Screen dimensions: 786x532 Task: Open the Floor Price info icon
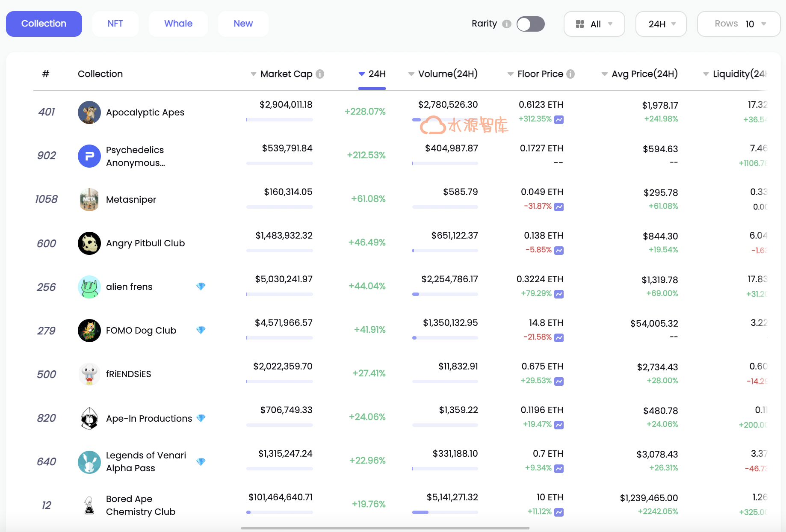coord(570,74)
